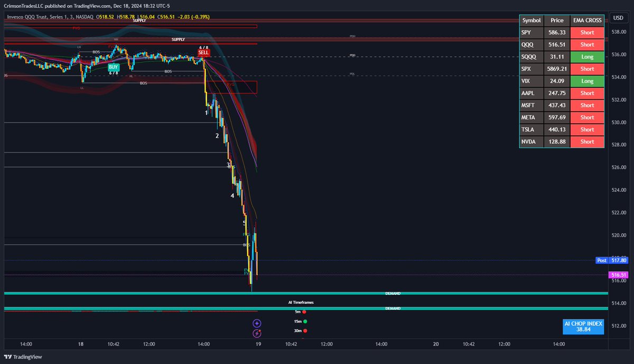Screen dimensions: 634x364
Task: Click the AI Timeframes heading
Action: pos(301,302)
